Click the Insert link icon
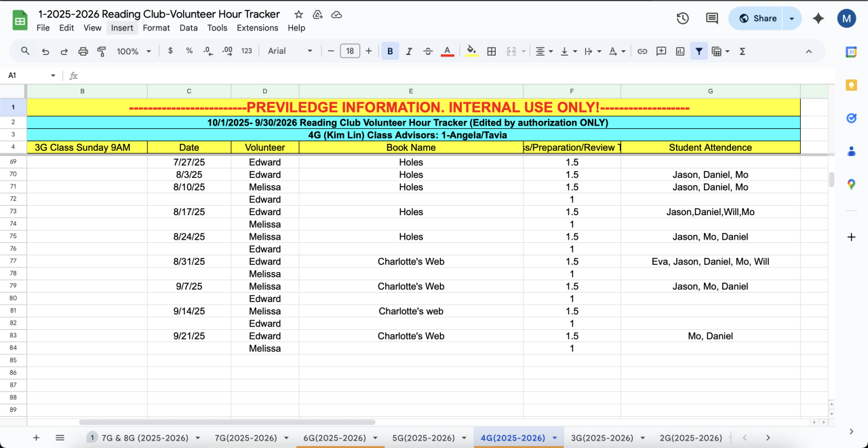 point(642,52)
